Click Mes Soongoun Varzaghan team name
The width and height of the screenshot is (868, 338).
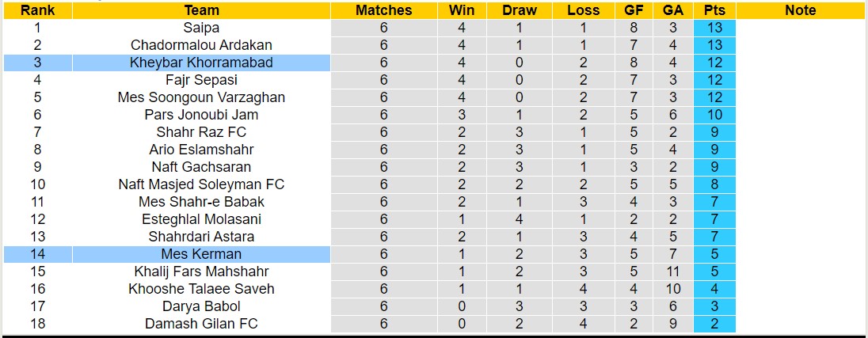tap(201, 97)
